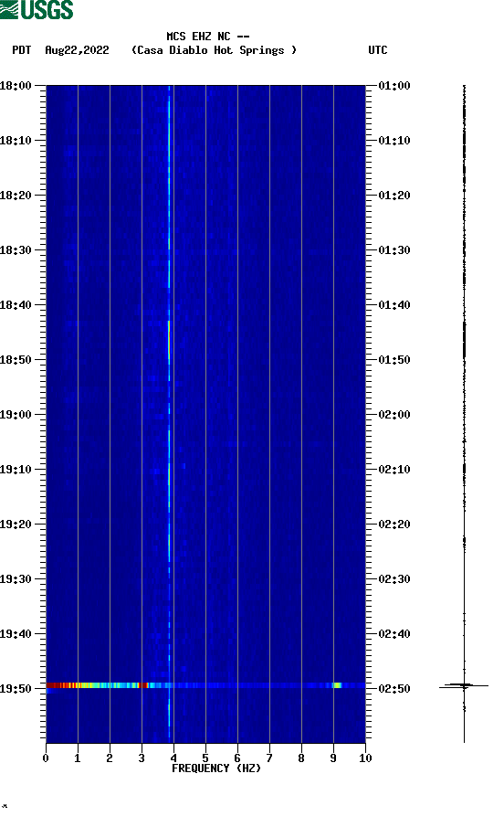Click the 'FREQUENCY (HZ)' axis title
504x816 pixels.
(216, 768)
